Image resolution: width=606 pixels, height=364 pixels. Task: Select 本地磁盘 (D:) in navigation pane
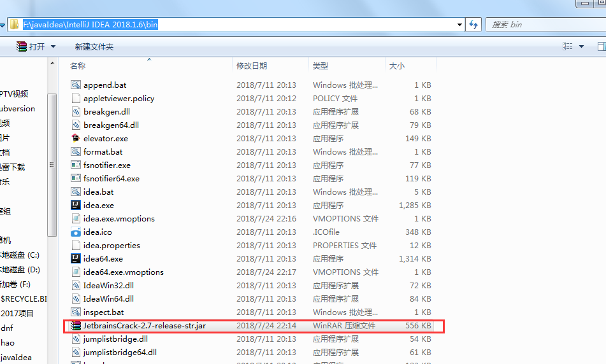pos(20,270)
